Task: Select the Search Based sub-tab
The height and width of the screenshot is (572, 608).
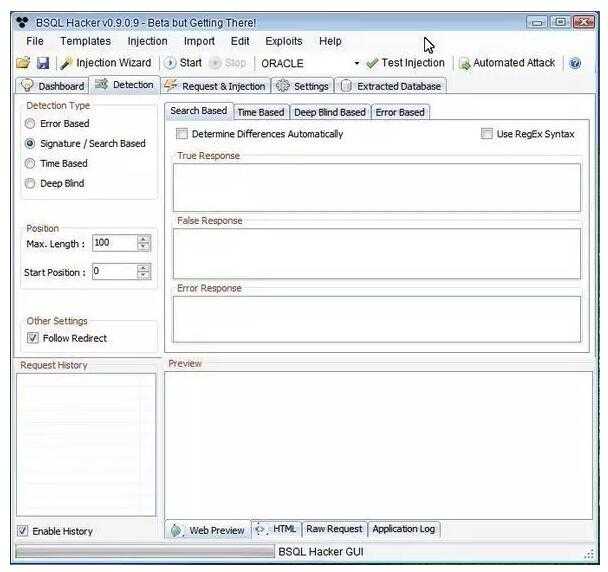Action: (199, 111)
